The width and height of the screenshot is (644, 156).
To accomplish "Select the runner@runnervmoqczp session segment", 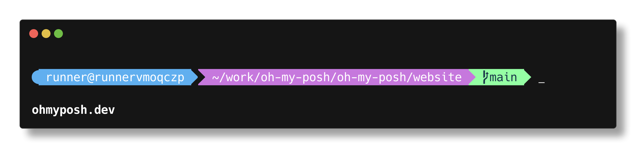I will coord(115,77).
